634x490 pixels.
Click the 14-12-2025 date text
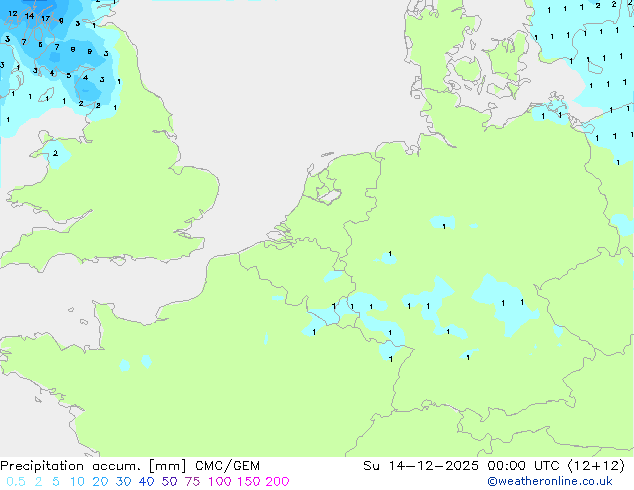433,466
